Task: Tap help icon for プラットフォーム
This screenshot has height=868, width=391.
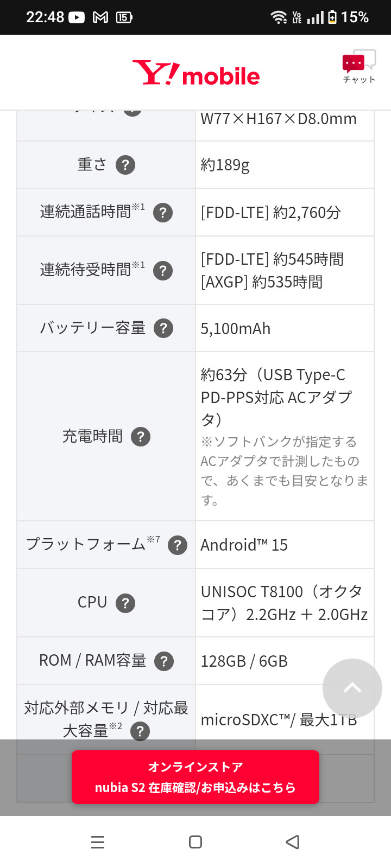Action: 178,545
